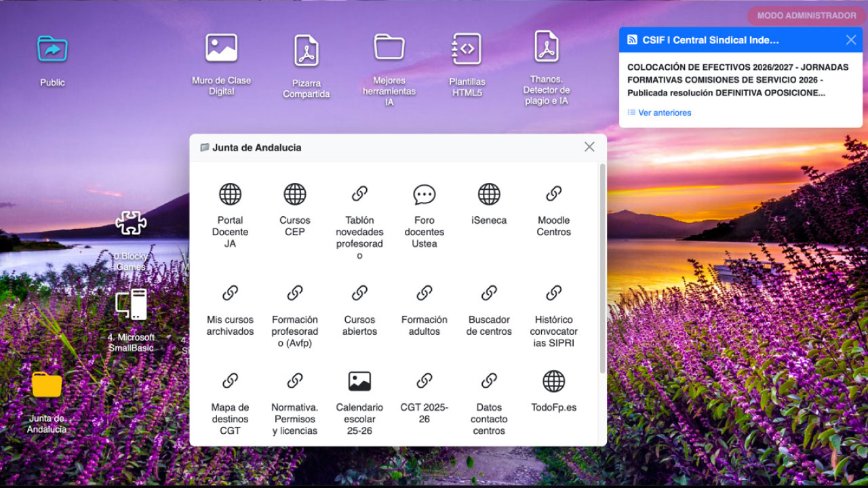Open the Public shared folder
The height and width of the screenshot is (488, 868).
[52, 49]
